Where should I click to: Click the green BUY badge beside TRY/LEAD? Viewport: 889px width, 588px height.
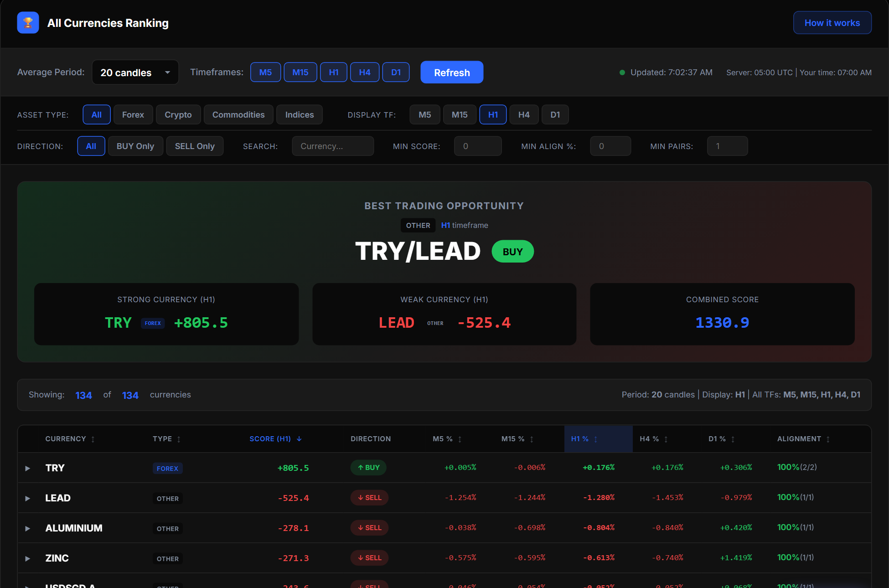[x=513, y=252]
